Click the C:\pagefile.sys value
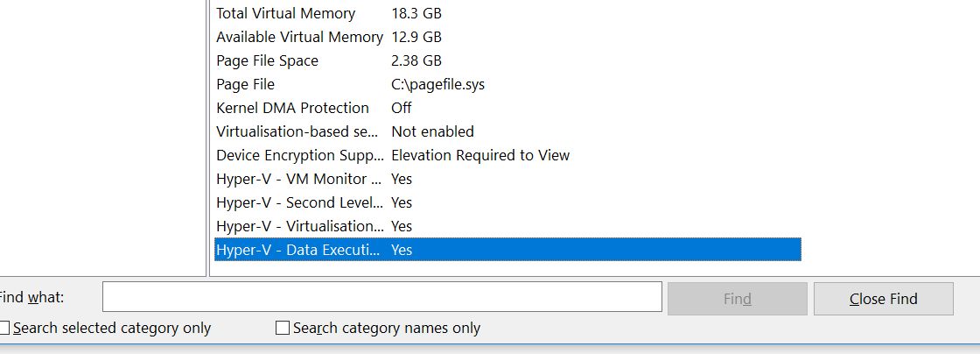 tap(437, 85)
